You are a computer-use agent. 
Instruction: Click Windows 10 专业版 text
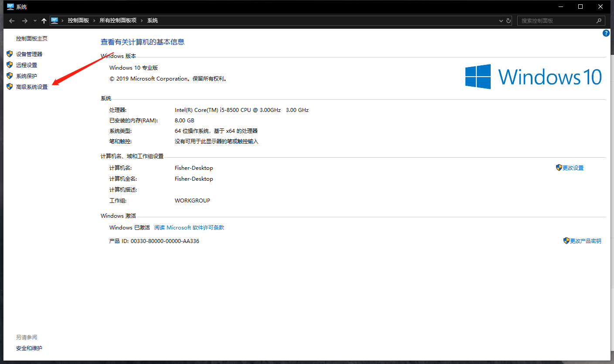(x=133, y=68)
